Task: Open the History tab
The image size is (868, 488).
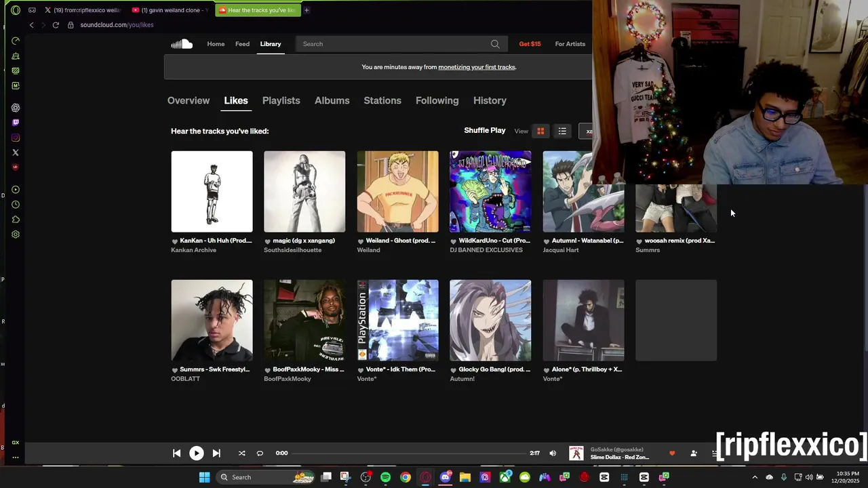Action: pyautogui.click(x=490, y=100)
